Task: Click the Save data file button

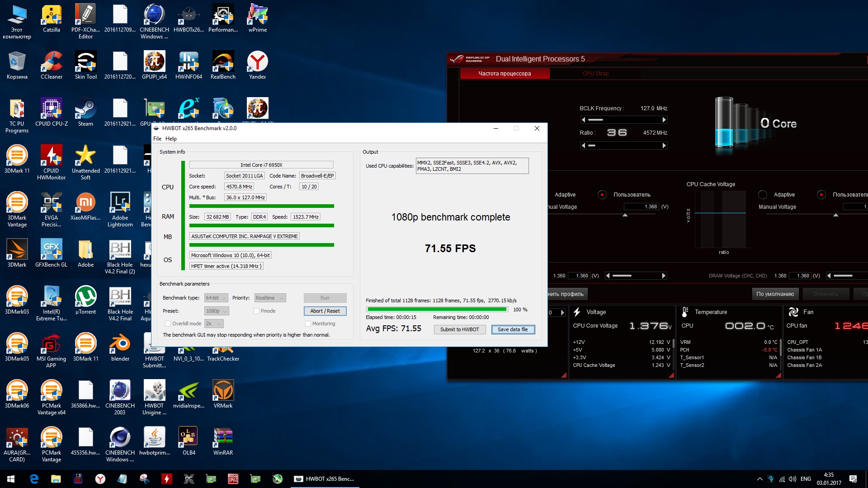Action: (513, 329)
